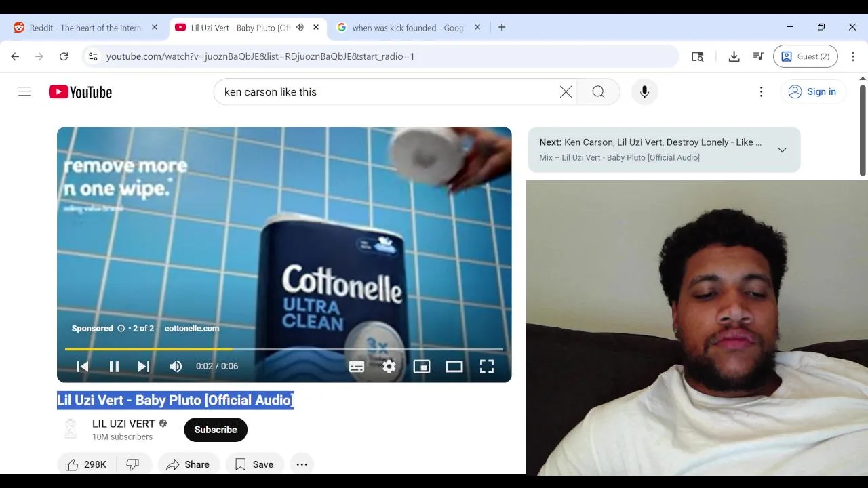Grab the page vertical scrollbar
This screenshot has height=488, width=868.
(x=863, y=129)
